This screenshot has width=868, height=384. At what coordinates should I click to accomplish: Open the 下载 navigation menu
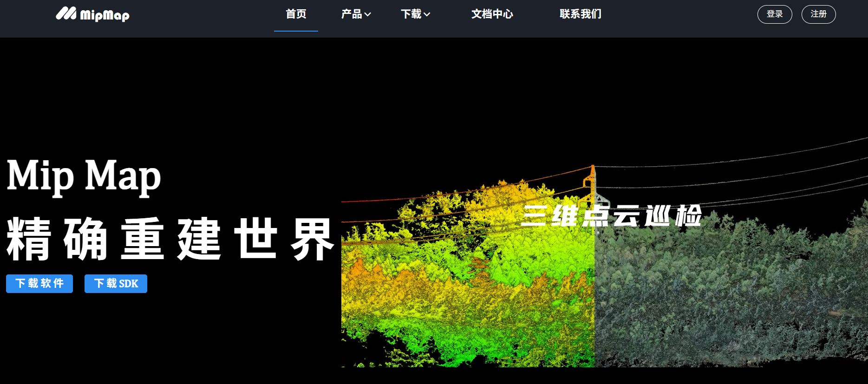(x=411, y=14)
